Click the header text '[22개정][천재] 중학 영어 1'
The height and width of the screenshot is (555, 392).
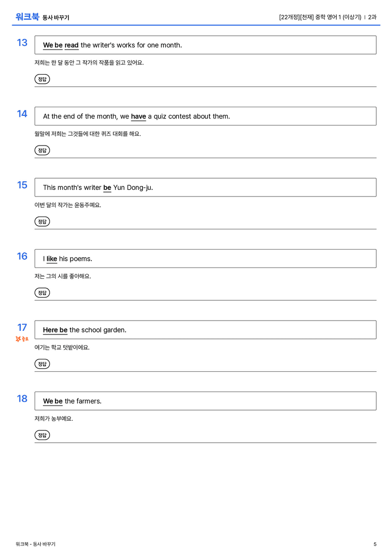(x=310, y=17)
